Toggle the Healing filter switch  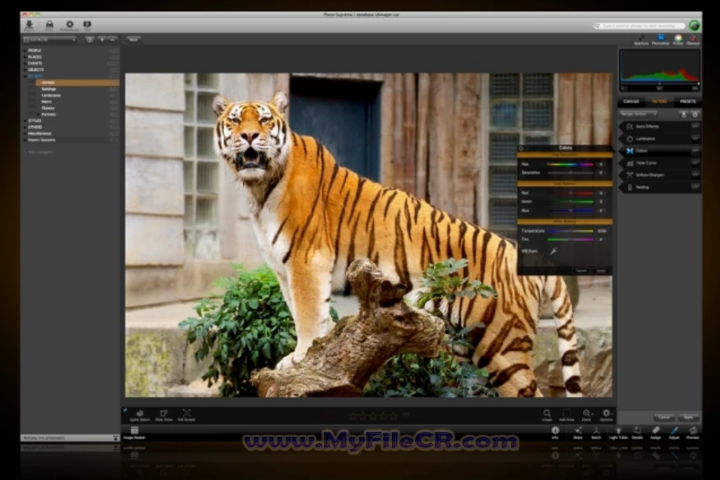point(695,186)
